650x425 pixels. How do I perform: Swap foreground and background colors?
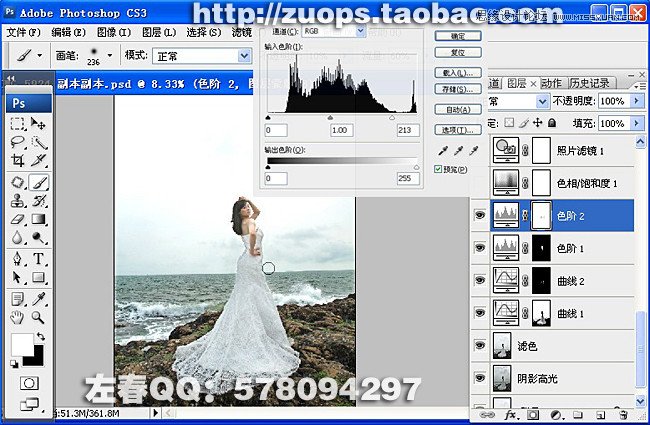pos(41,336)
